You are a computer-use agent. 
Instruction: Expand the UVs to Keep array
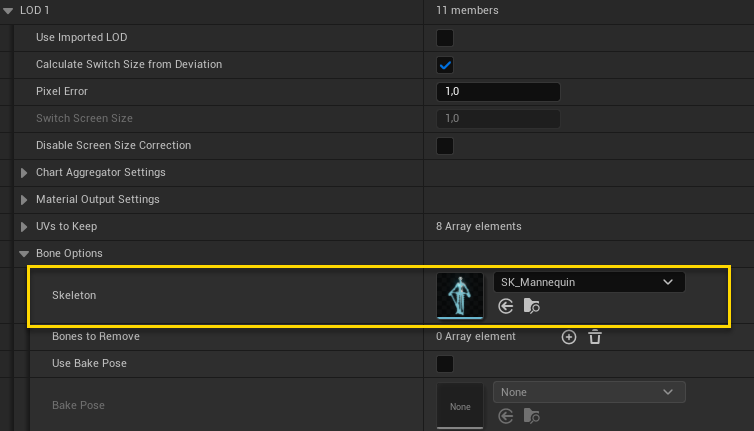[x=25, y=227]
